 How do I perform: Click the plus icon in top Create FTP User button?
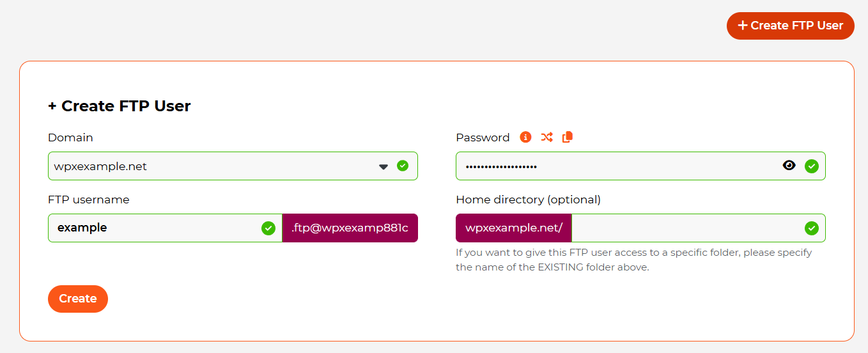[x=743, y=26]
